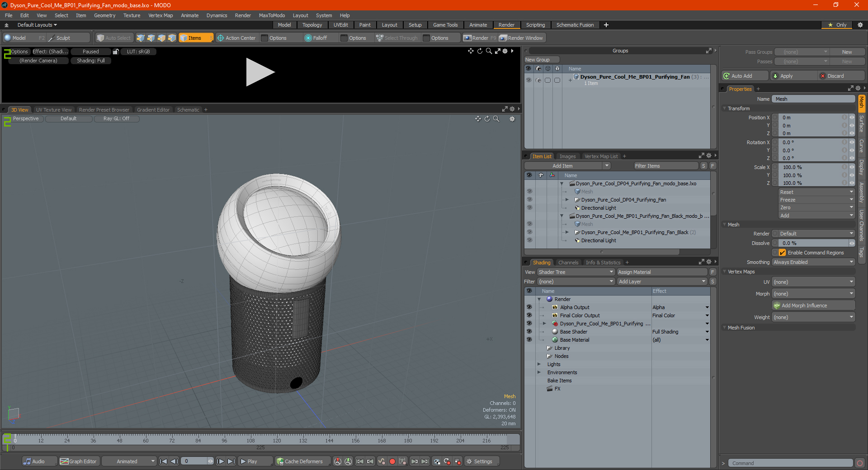Switch to the UVEdit layout tab
This screenshot has height=470, width=868.
coord(340,25)
